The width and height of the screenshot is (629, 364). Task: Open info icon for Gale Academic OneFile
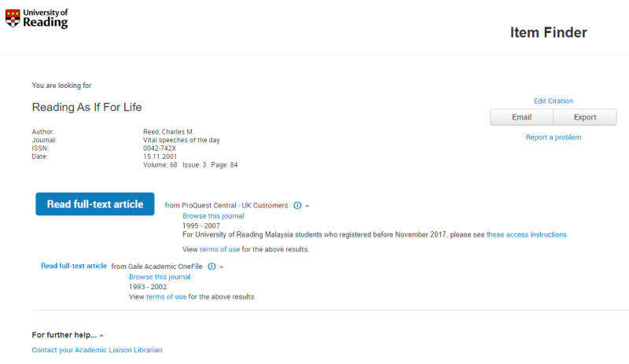(x=212, y=267)
